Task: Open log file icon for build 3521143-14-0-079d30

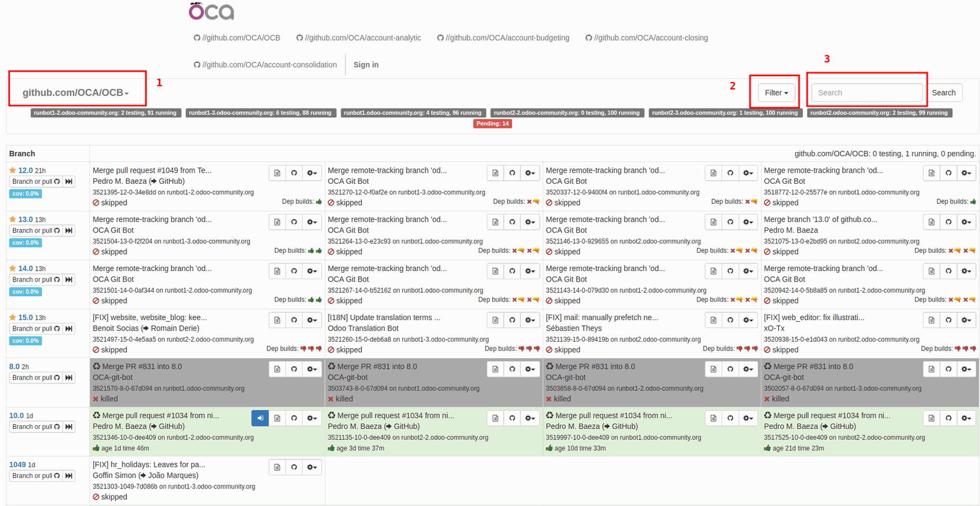Action: pyautogui.click(x=713, y=271)
